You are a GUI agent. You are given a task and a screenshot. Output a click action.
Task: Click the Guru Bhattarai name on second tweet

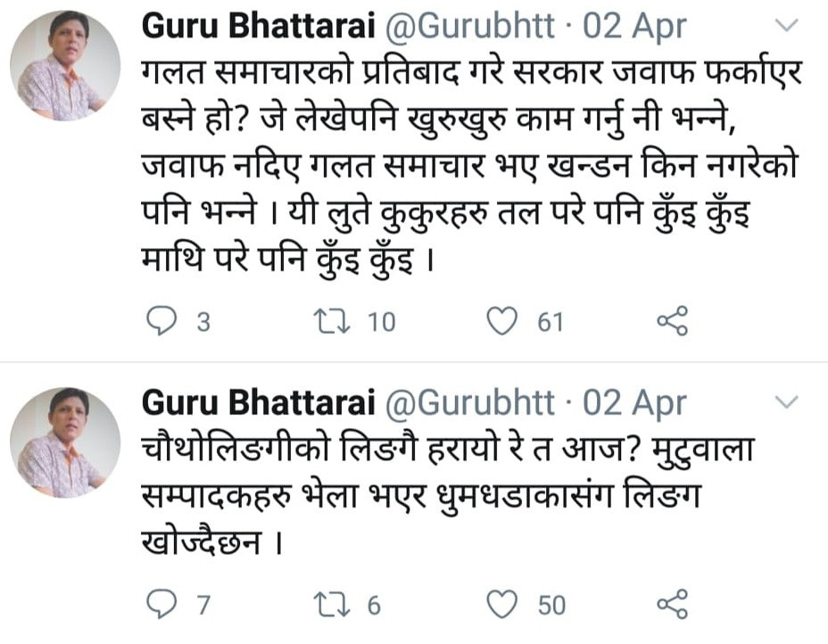pos(256,403)
